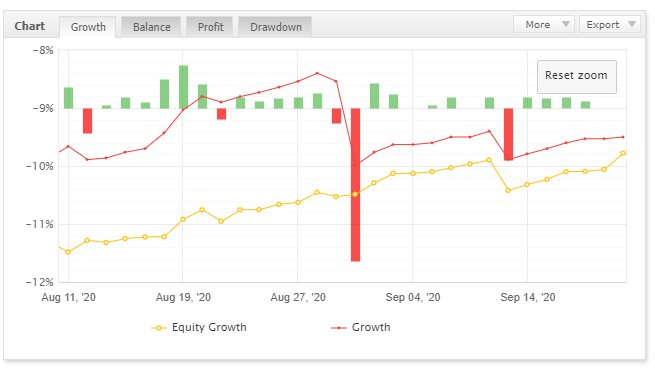
Task: Click the yellow Equity Growth legend marker
Action: 159,328
